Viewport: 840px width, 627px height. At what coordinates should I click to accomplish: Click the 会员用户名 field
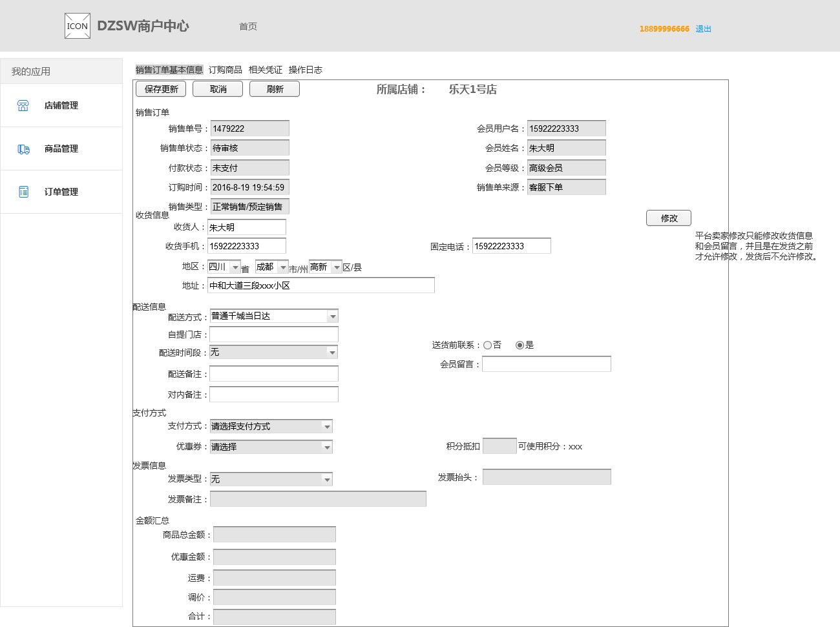(x=567, y=128)
